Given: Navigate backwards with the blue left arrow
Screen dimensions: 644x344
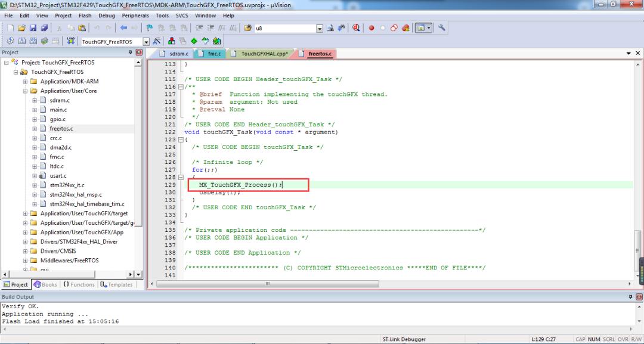Looking at the screenshot, I should pos(123,28).
